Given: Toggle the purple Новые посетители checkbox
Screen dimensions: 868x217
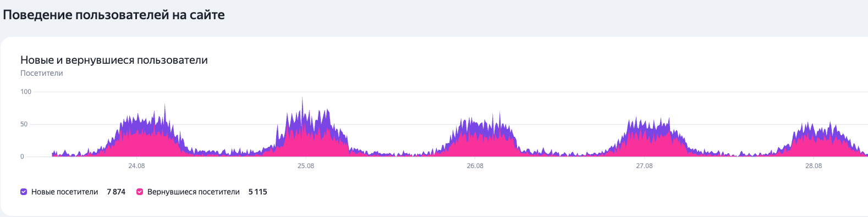Looking at the screenshot, I should tap(24, 192).
